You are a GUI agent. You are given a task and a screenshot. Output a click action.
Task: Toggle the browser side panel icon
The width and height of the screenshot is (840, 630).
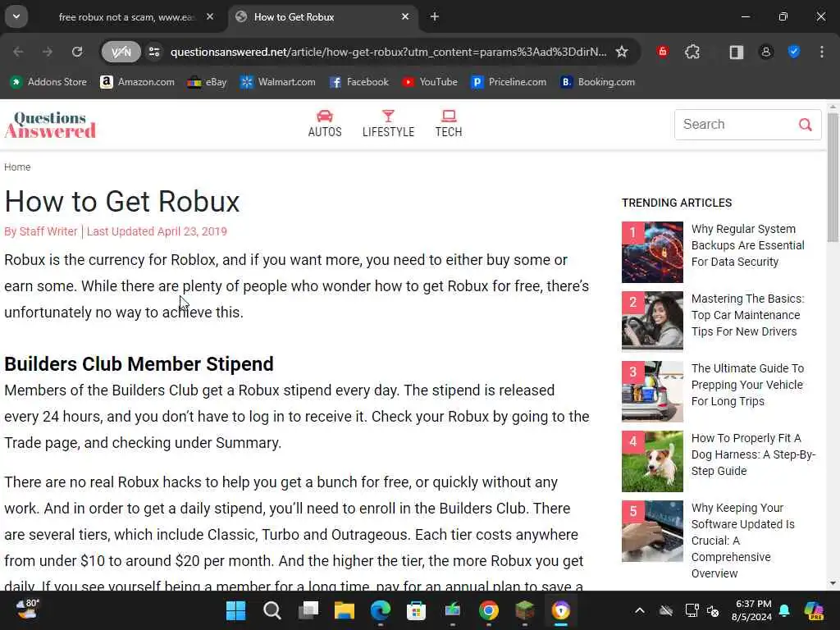(x=737, y=52)
